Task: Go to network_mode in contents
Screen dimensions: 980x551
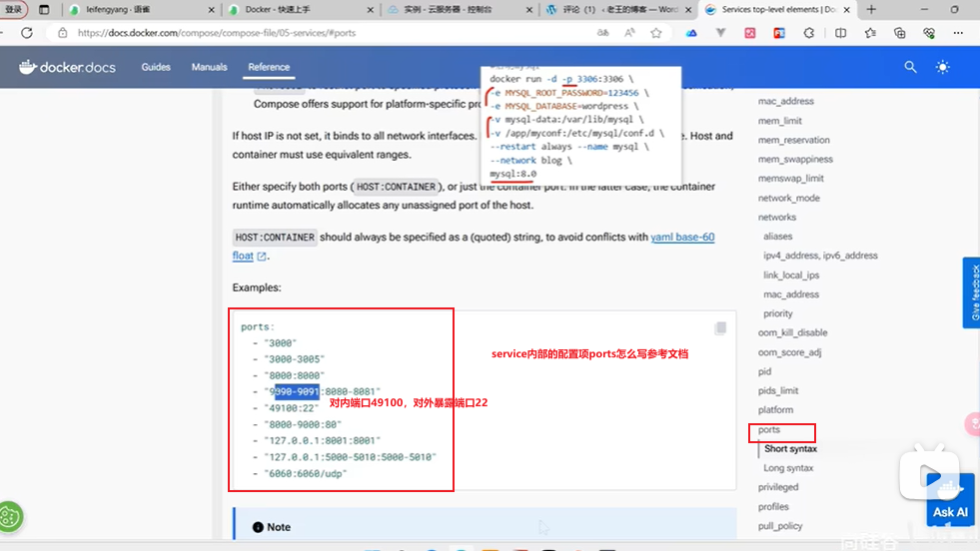Action: (789, 198)
